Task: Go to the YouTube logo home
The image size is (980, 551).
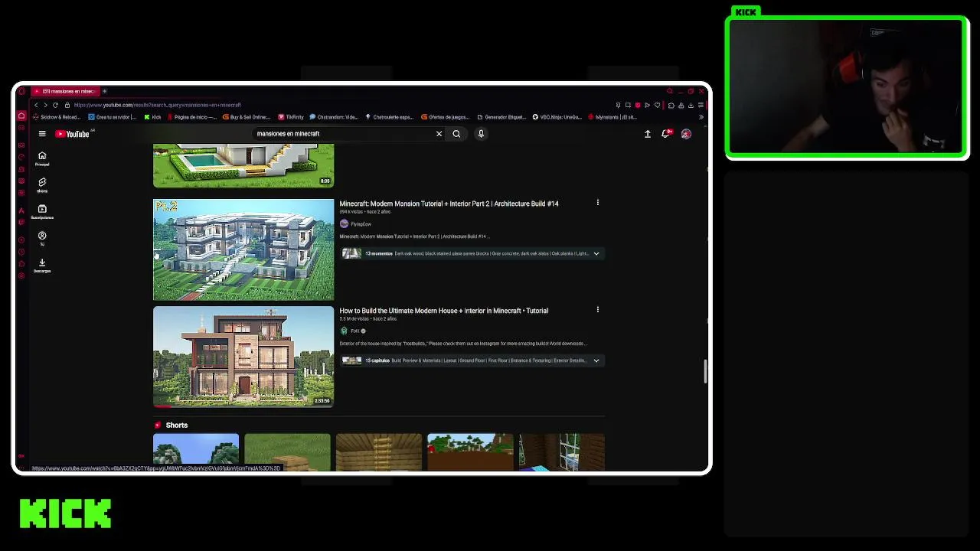Action: (x=74, y=134)
